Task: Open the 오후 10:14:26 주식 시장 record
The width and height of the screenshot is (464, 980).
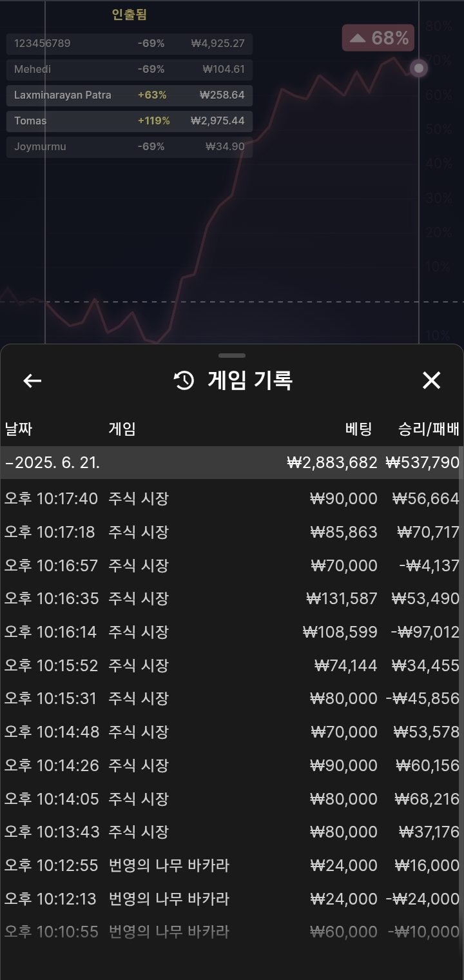Action: 232,765
